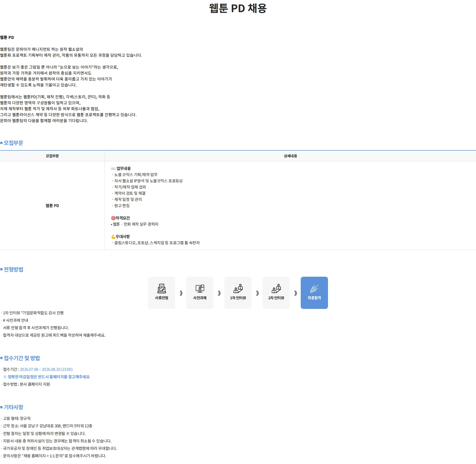Click the 사전과제 monitor icon step
Image resolution: width=476 pixels, height=464 pixels.
point(200,293)
